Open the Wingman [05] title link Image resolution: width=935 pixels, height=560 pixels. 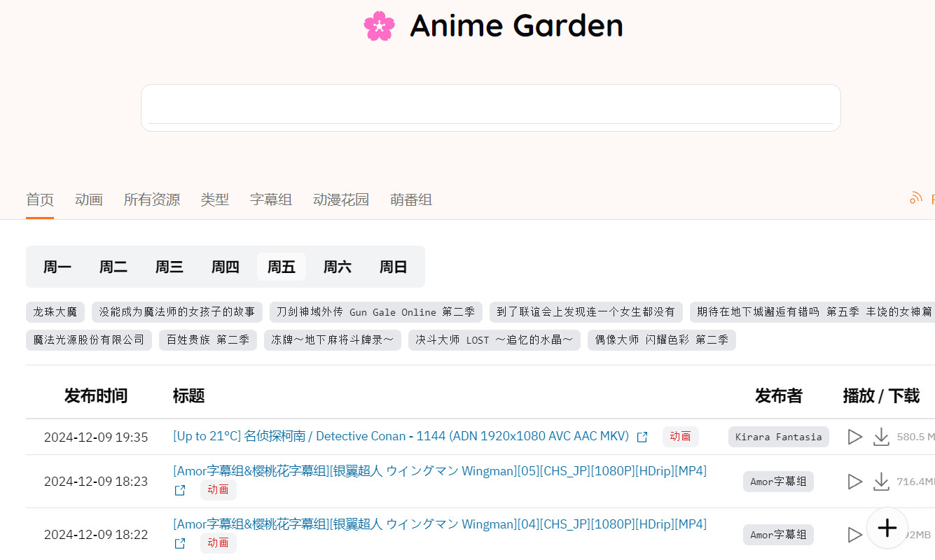click(x=440, y=471)
